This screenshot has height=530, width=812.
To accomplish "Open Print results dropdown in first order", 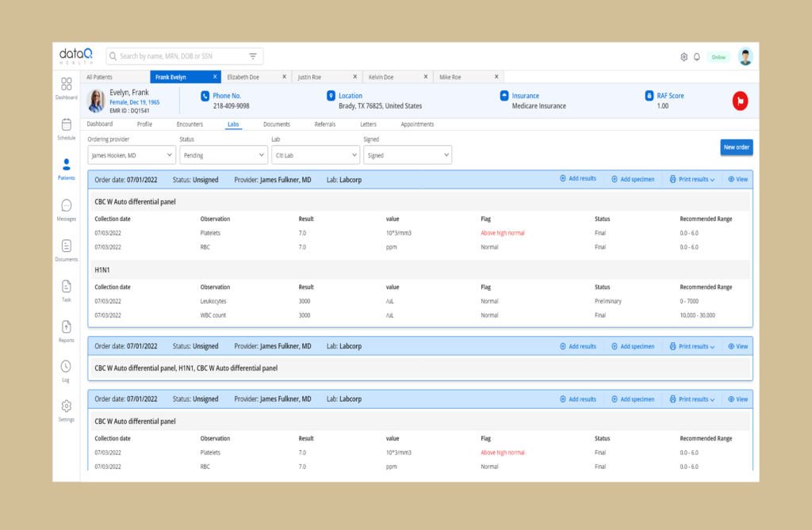I will pos(692,179).
